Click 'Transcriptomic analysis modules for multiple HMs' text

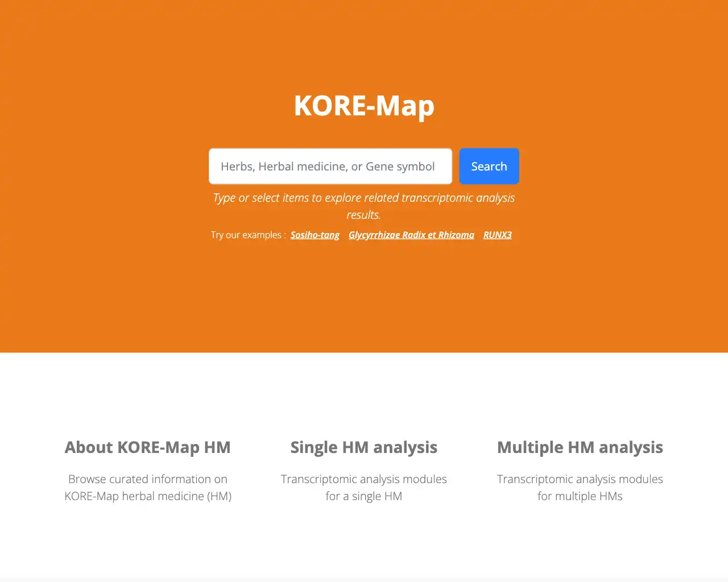(580, 488)
